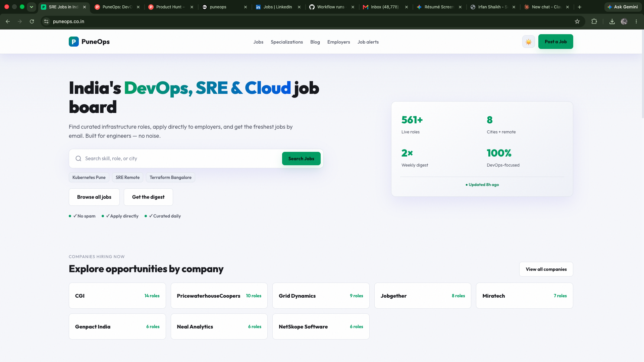Click the page vertical scrollbar
This screenshot has height=362, width=644.
[643, 74]
